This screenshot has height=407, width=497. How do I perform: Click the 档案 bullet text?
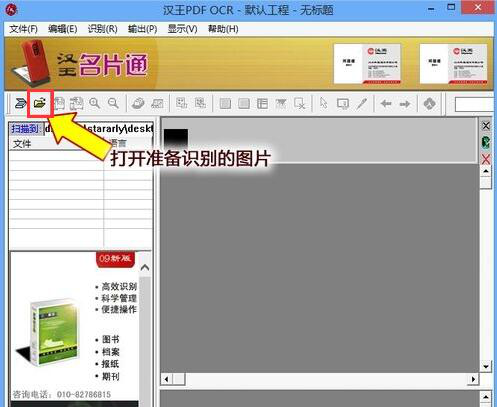pos(111,352)
